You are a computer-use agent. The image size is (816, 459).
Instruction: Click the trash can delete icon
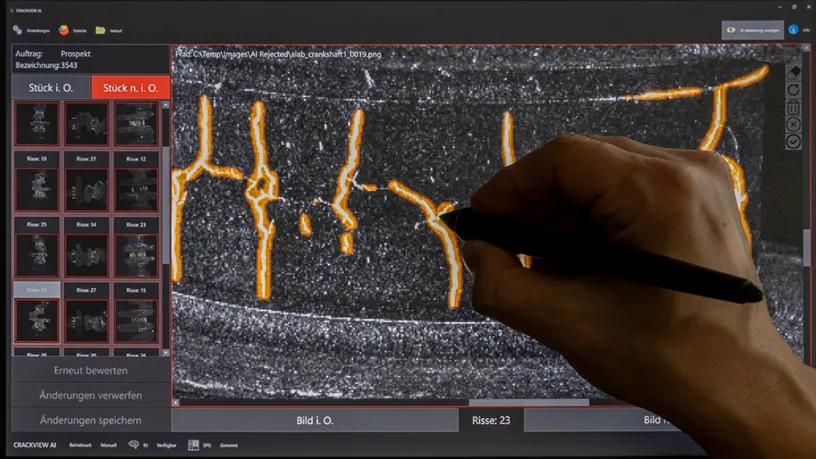pyautogui.click(x=793, y=107)
